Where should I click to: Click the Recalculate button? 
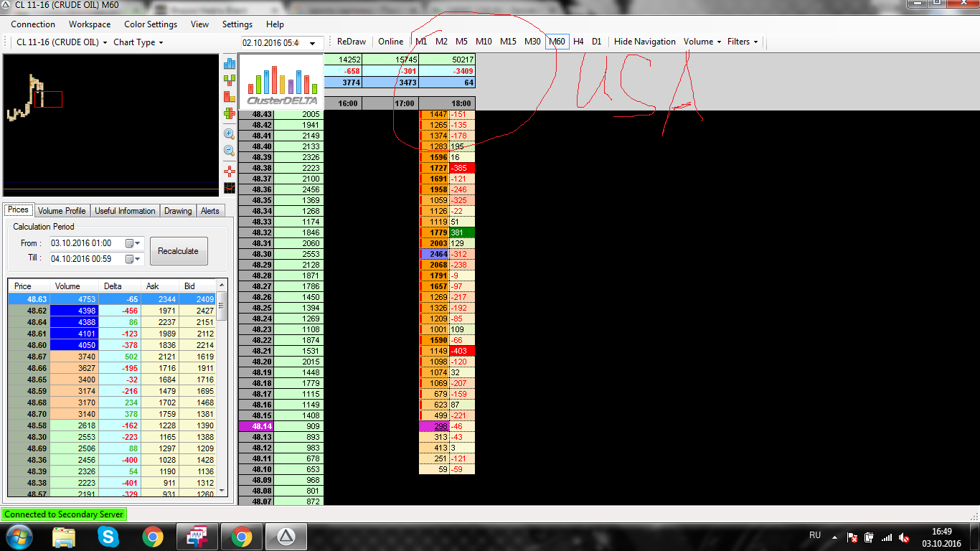(x=178, y=251)
